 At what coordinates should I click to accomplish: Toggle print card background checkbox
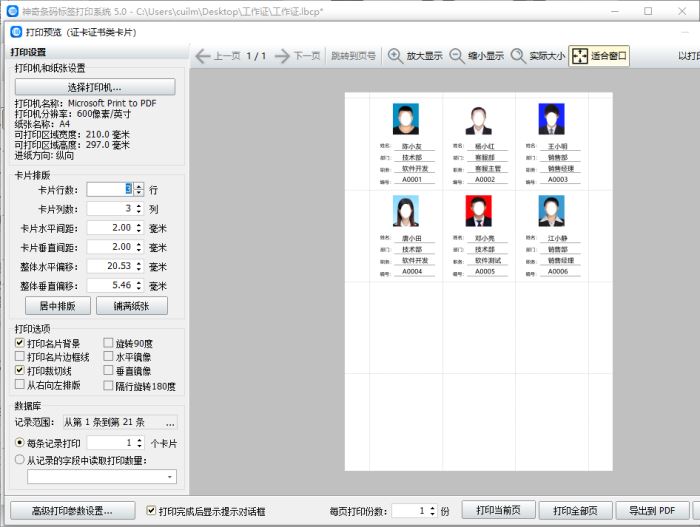point(20,343)
